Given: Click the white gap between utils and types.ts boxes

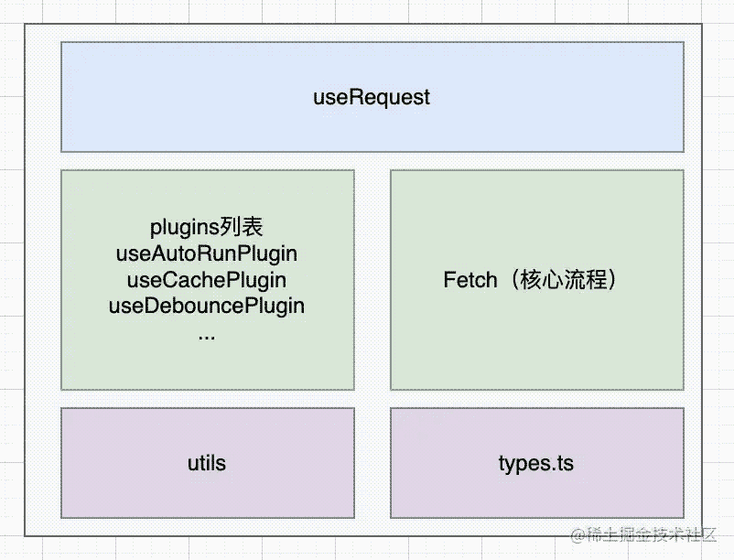Looking at the screenshot, I should (372, 463).
